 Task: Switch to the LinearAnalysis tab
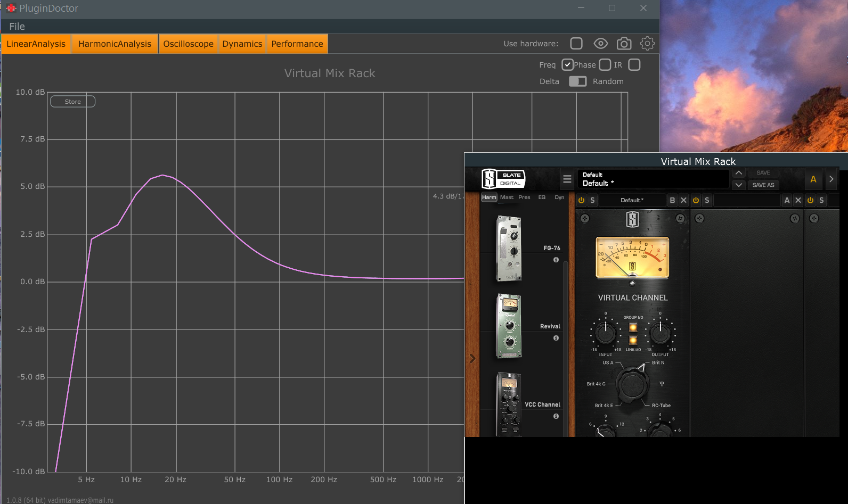click(36, 44)
